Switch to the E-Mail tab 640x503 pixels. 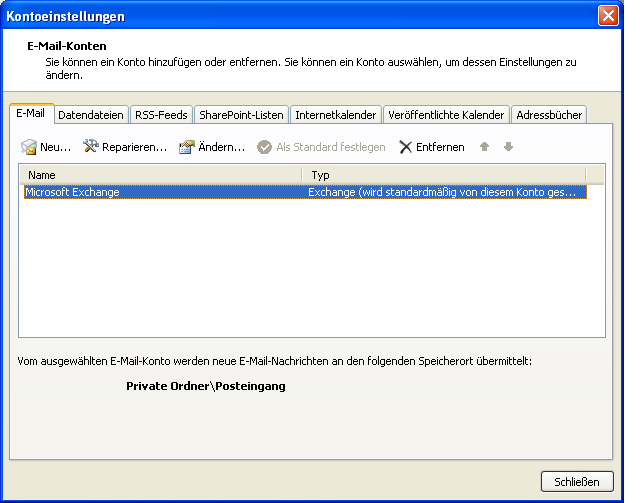tap(31, 114)
